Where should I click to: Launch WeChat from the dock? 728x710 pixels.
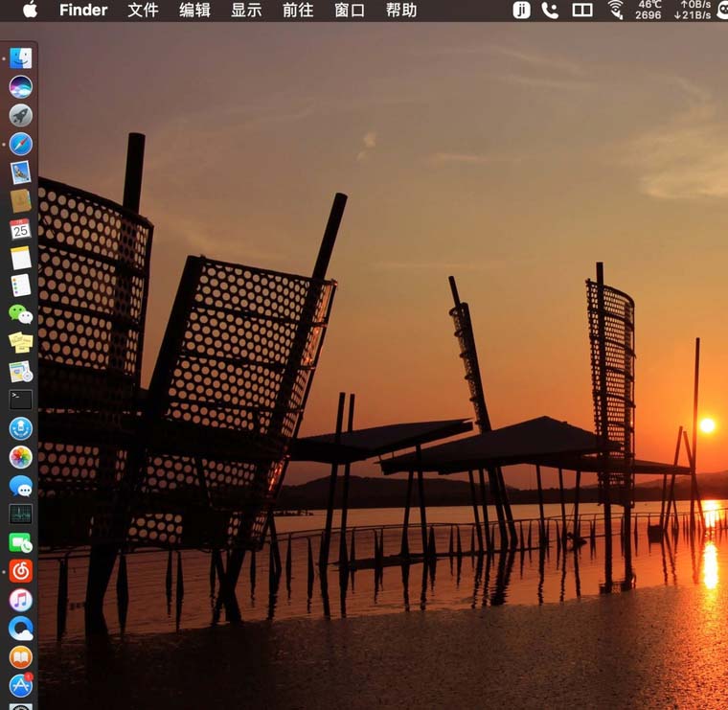tap(20, 314)
